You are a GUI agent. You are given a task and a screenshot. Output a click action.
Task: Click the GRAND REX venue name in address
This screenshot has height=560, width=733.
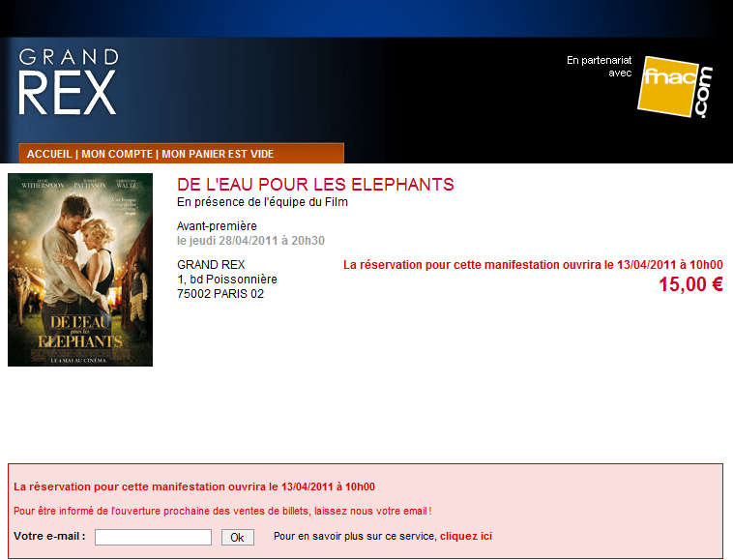pyautogui.click(x=211, y=265)
